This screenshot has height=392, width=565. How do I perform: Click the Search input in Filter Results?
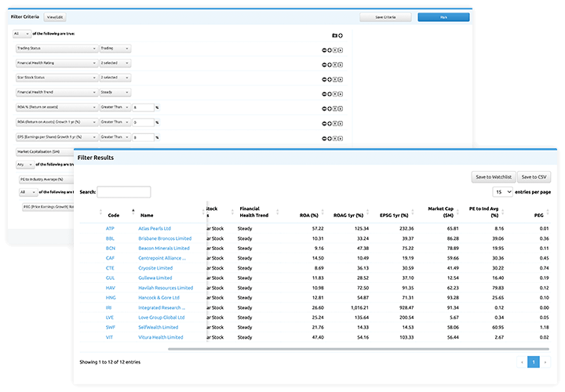tap(123, 192)
